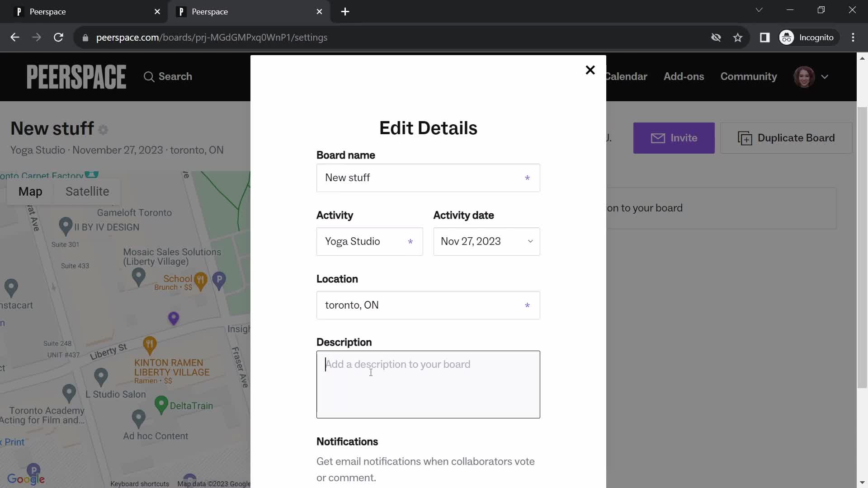Expand the Activity dropdown
The height and width of the screenshot is (488, 868).
[370, 241]
